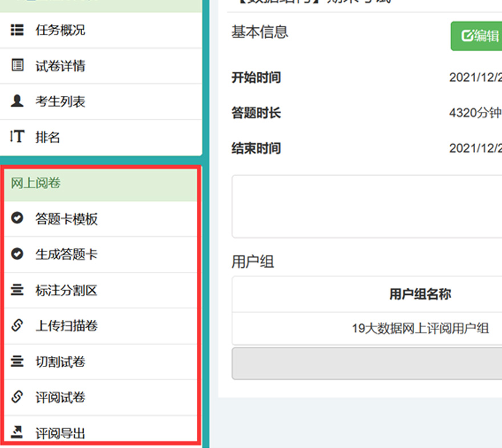Click the export icon beside 评阅导出

click(x=18, y=433)
